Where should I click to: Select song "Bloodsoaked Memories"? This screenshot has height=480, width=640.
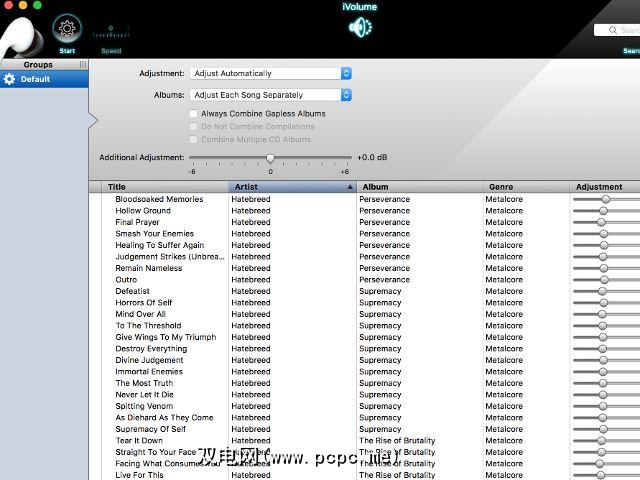coord(159,199)
